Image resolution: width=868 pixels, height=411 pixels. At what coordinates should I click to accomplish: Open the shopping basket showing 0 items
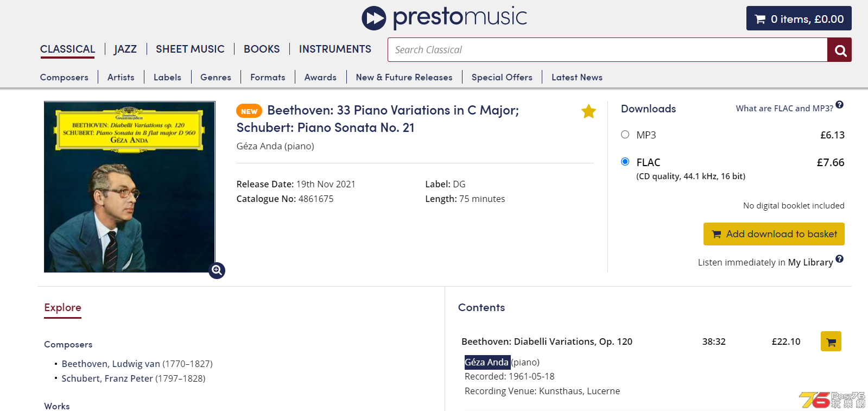click(799, 18)
